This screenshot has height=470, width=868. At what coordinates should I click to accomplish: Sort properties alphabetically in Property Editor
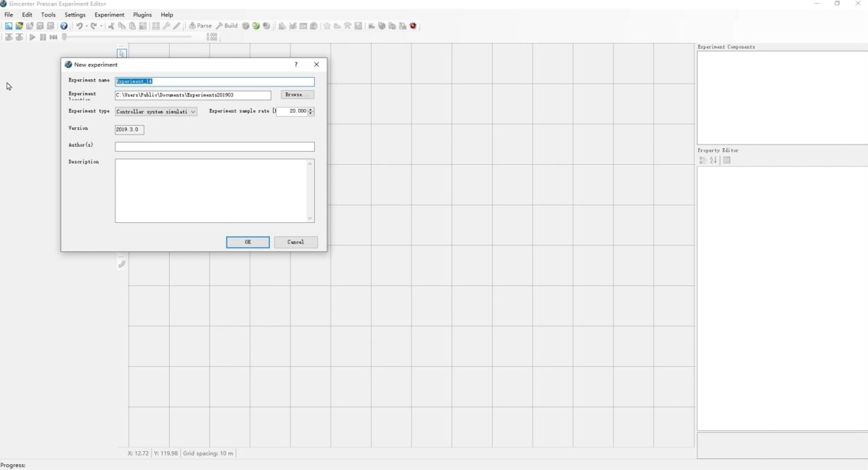pyautogui.click(x=713, y=161)
